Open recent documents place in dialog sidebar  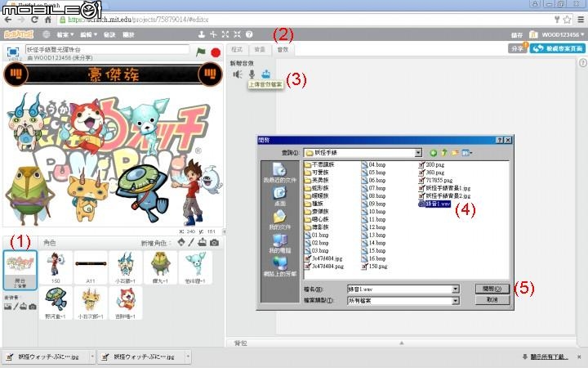coord(279,173)
